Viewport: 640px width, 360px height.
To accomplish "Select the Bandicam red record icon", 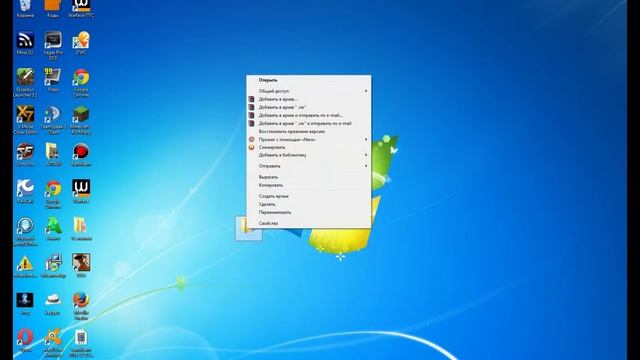I will point(81,152).
